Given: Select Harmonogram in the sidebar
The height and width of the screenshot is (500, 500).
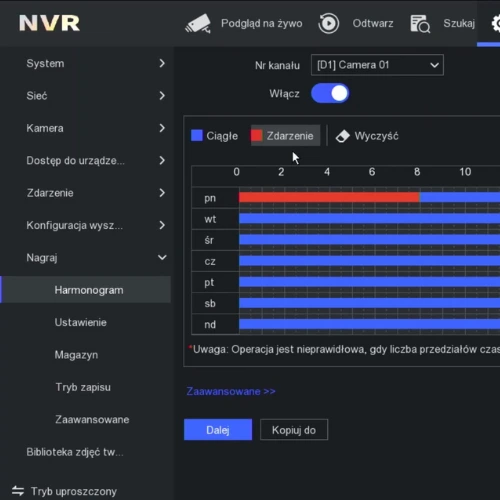Looking at the screenshot, I should click(86, 290).
